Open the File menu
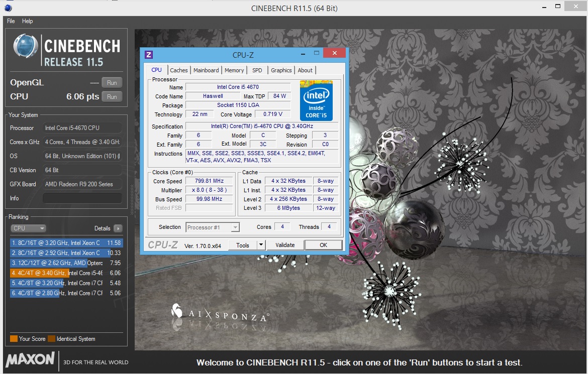Viewport: 588px width, 374px height. click(x=11, y=21)
